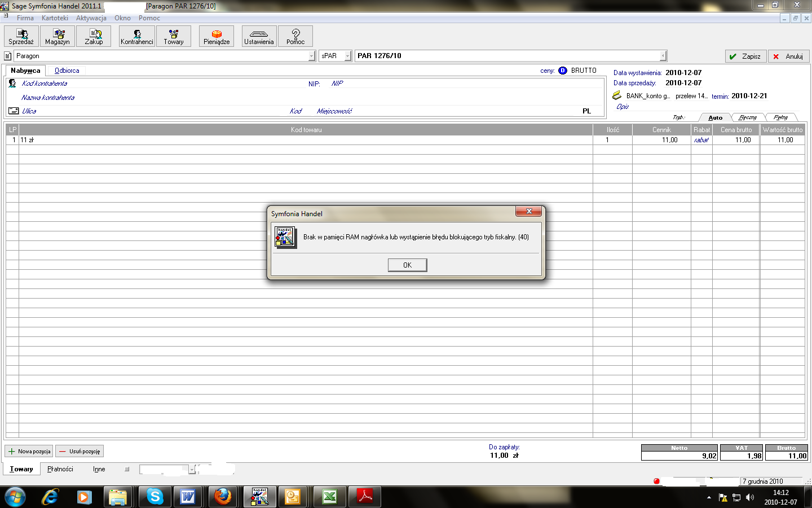Open the Zakup toolbar icon

(94, 36)
